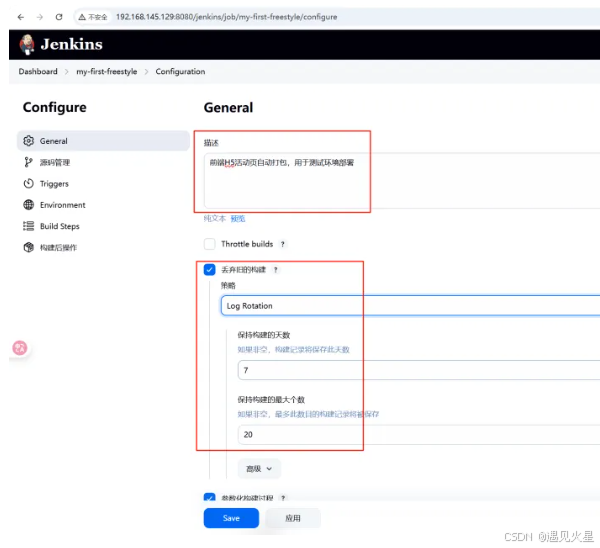Click the Jenkins title text in header

click(x=72, y=44)
